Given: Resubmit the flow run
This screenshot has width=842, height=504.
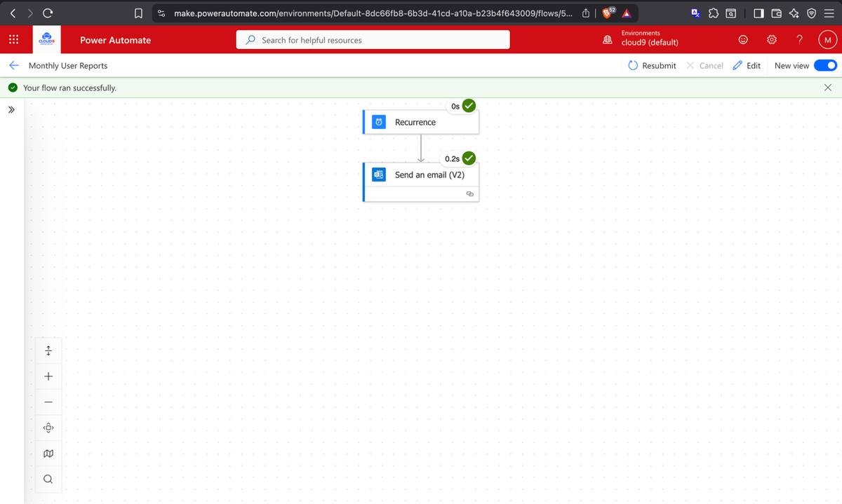Looking at the screenshot, I should coord(652,65).
